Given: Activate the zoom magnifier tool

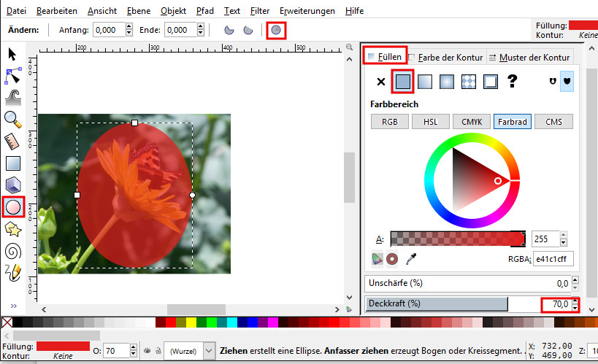Looking at the screenshot, I should coord(13,120).
